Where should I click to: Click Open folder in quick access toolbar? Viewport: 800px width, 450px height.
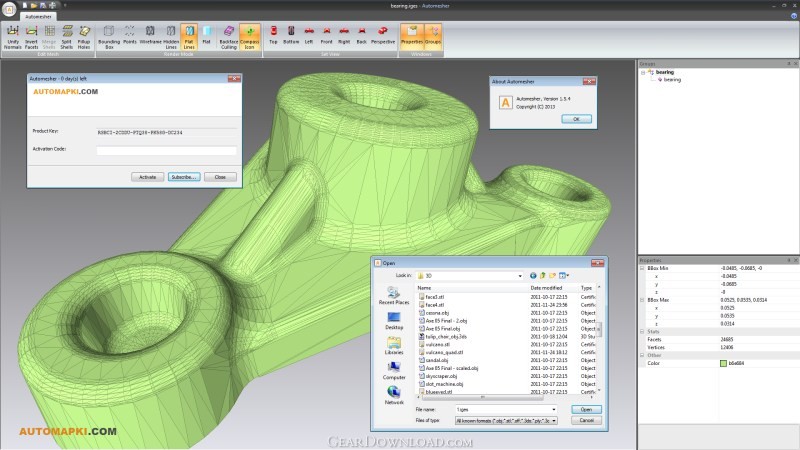tap(34, 6)
